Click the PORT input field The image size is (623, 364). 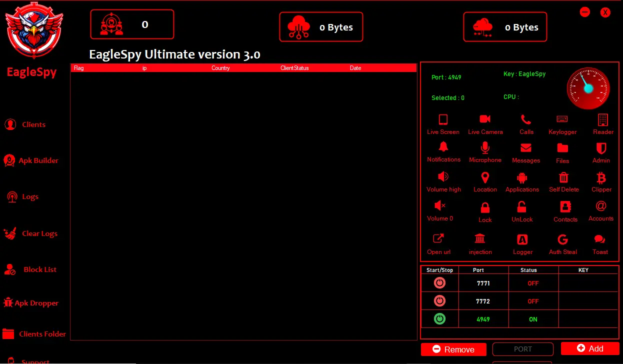click(x=523, y=349)
